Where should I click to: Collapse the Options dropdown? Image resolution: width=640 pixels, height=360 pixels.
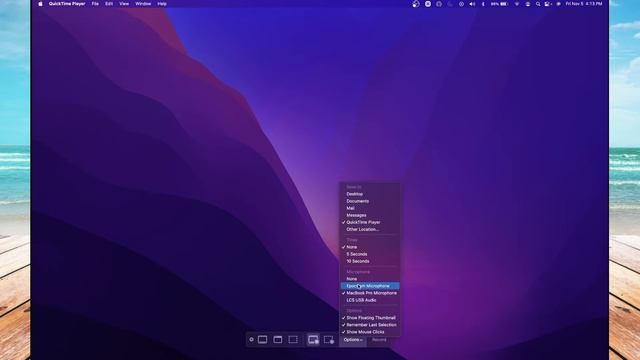(x=353, y=340)
